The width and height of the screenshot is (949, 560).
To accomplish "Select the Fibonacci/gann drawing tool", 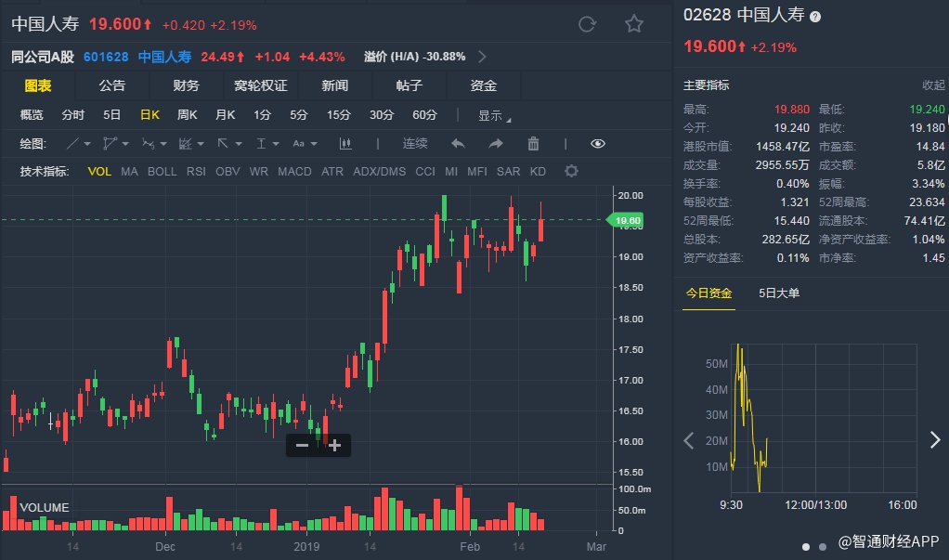I will [x=185, y=143].
